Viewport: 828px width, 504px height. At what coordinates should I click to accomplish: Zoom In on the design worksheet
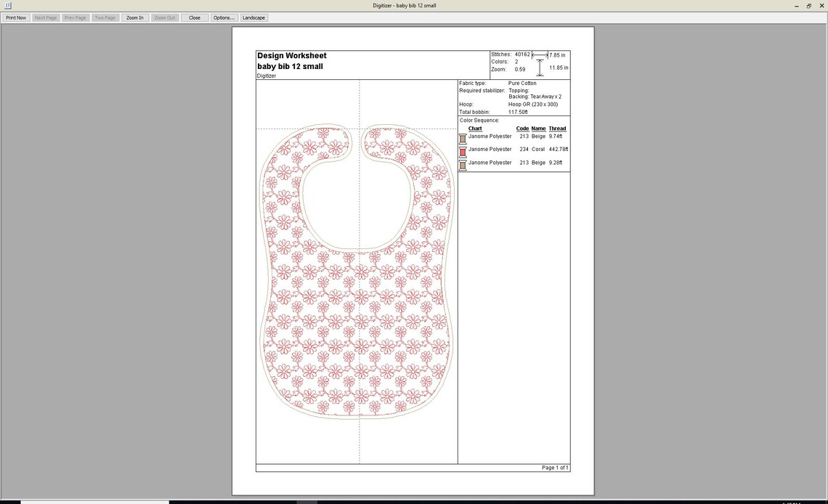pyautogui.click(x=134, y=17)
